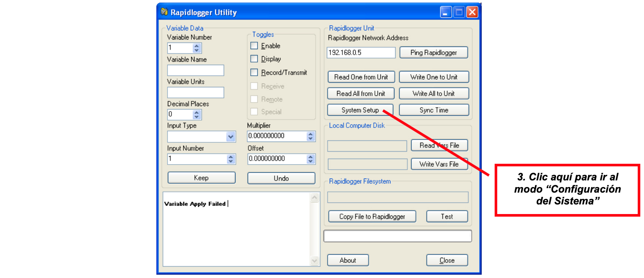
Task: Click the Read Vars File path field
Action: click(367, 146)
